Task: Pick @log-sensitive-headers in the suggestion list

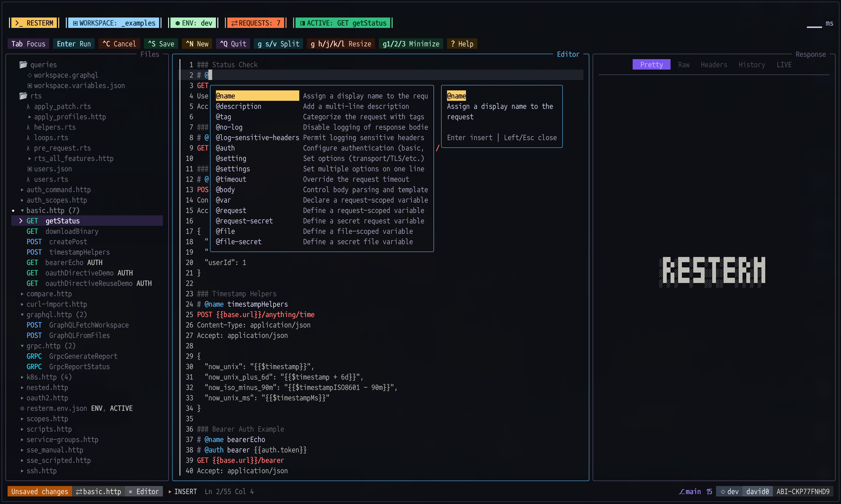Action: click(x=322, y=137)
